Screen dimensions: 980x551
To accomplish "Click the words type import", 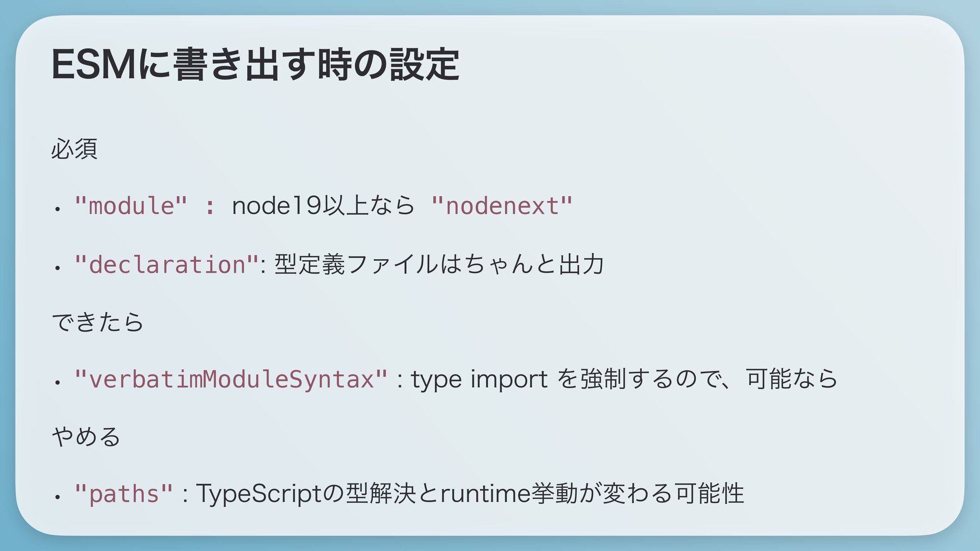I will pyautogui.click(x=479, y=380).
